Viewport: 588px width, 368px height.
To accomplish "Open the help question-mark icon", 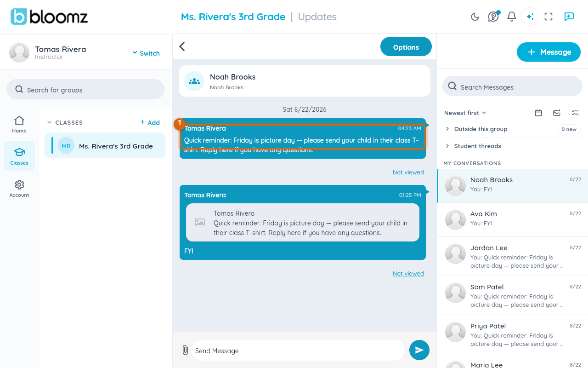I will [493, 17].
